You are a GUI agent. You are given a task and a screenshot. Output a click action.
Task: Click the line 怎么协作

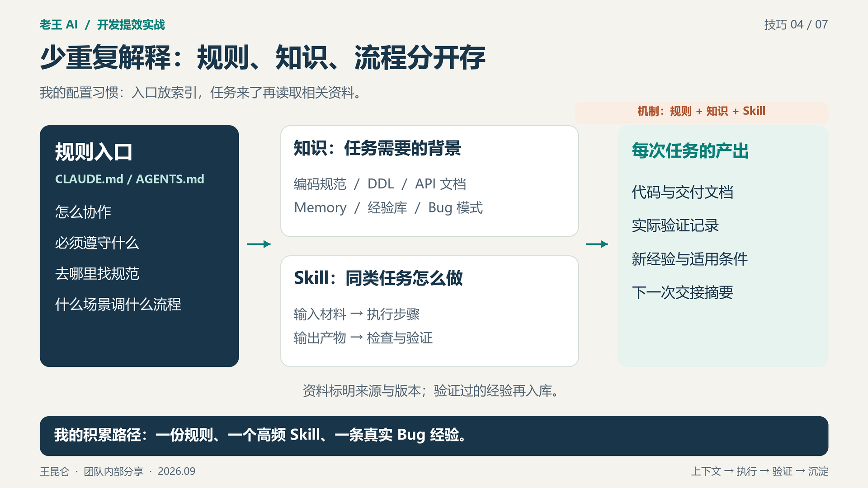pos(83,212)
